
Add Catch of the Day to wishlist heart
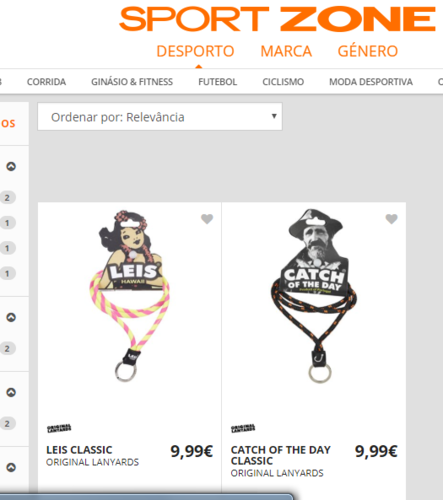click(x=391, y=219)
